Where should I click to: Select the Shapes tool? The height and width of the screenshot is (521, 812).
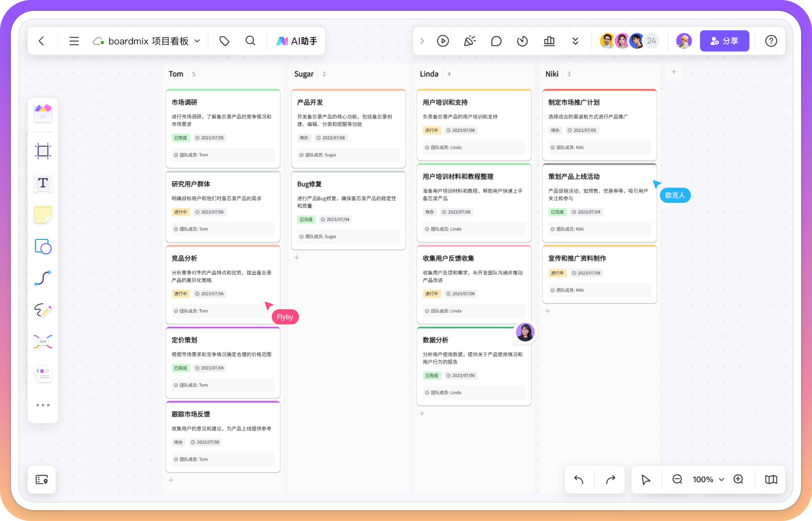coord(43,246)
